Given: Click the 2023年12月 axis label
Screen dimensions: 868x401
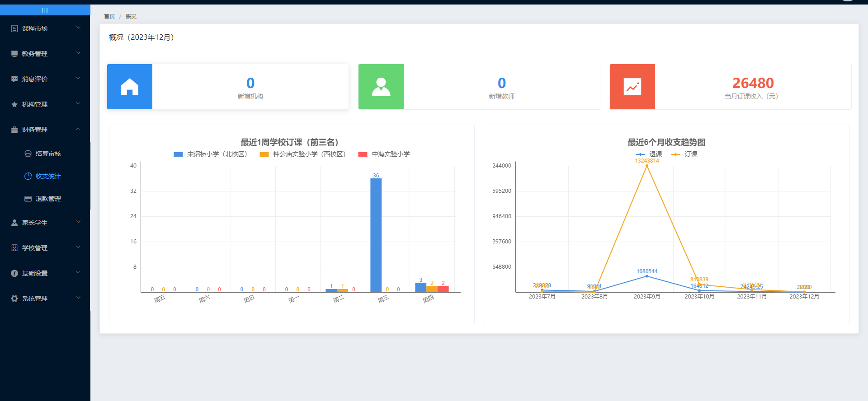Looking at the screenshot, I should [804, 297].
